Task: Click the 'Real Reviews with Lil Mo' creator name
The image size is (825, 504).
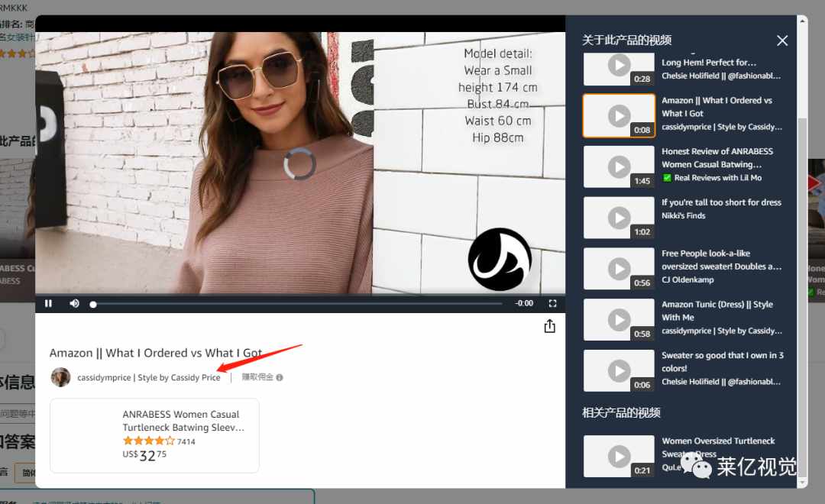Action: coord(717,178)
